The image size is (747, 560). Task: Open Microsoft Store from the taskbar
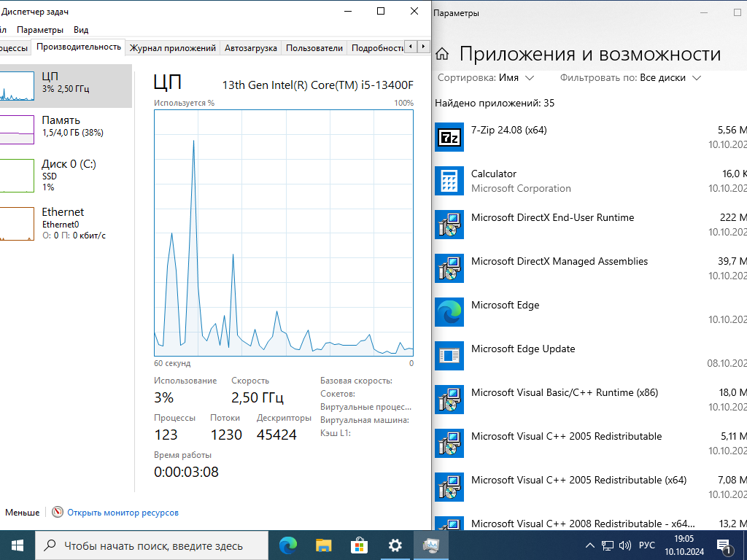click(359, 545)
